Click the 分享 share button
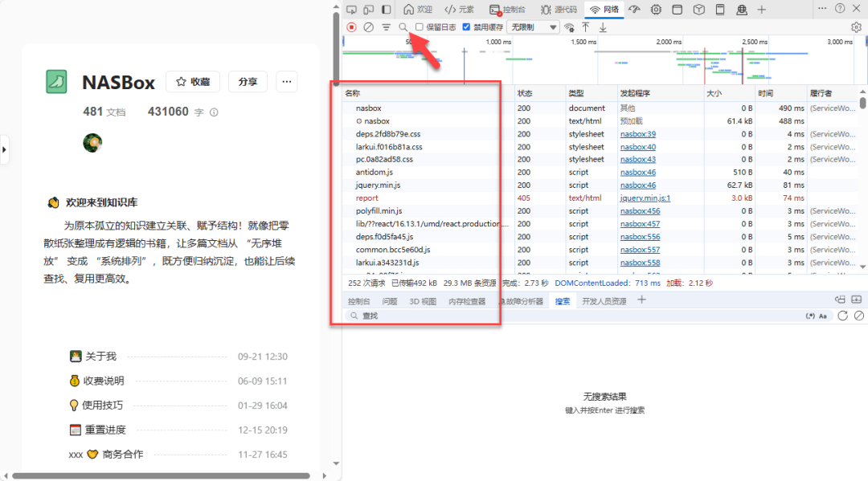The height and width of the screenshot is (481, 868). [247, 81]
